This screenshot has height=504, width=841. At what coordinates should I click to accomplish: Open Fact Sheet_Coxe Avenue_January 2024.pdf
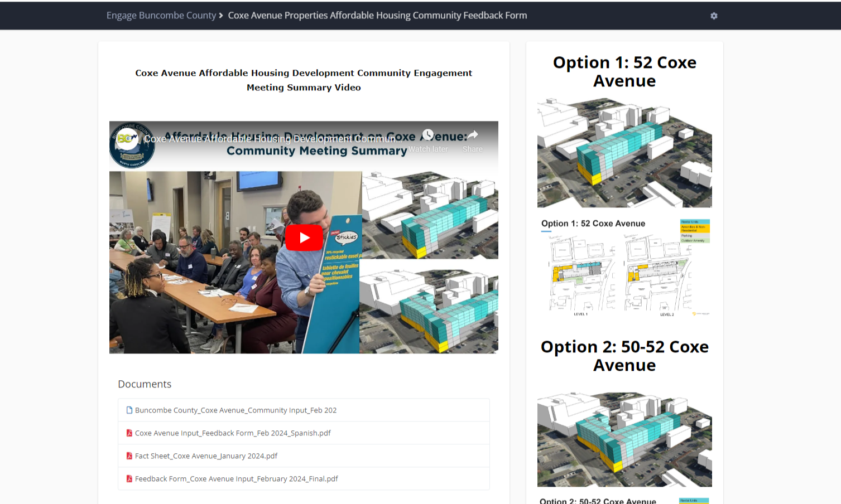tap(206, 456)
